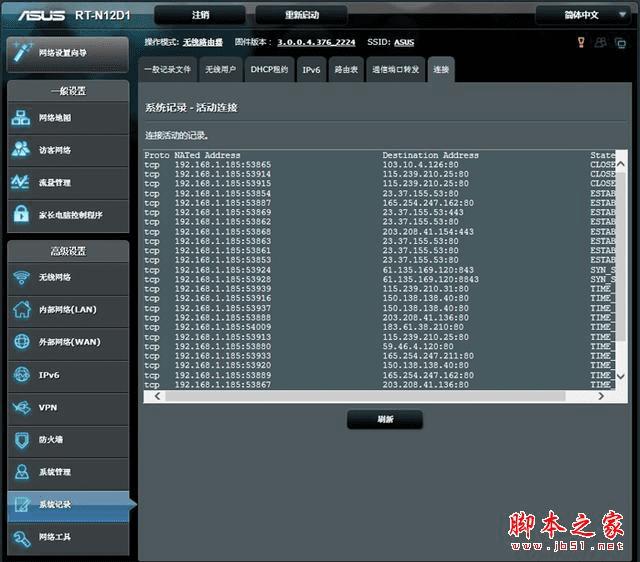Click the NATed Address column header
640x562 pixels.
tap(207, 155)
